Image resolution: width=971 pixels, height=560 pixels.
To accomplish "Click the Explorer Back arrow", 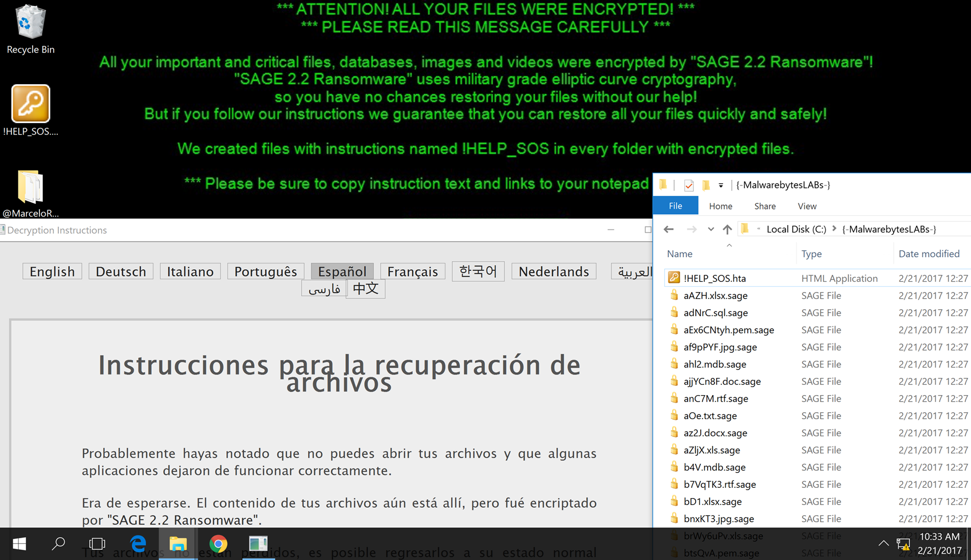I will coord(669,229).
